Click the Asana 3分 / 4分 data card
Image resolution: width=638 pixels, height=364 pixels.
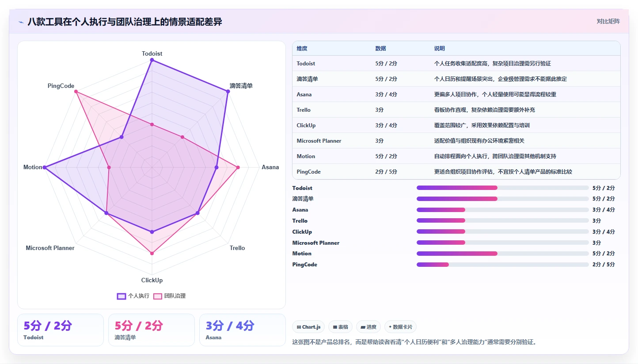pyautogui.click(x=243, y=330)
